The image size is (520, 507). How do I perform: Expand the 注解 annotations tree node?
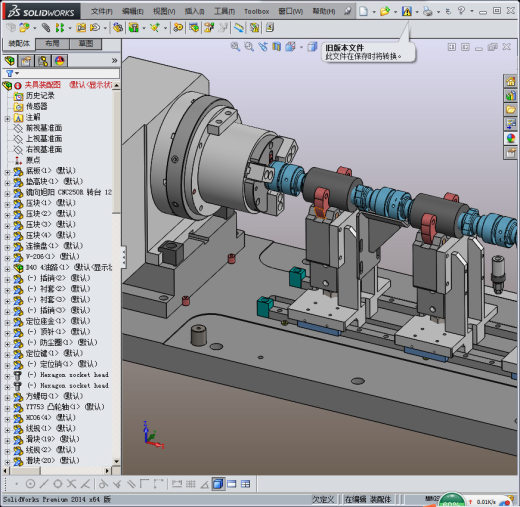click(7, 118)
